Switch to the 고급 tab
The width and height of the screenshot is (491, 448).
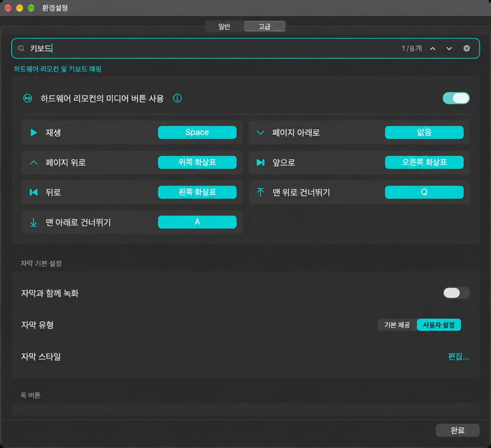tap(265, 27)
